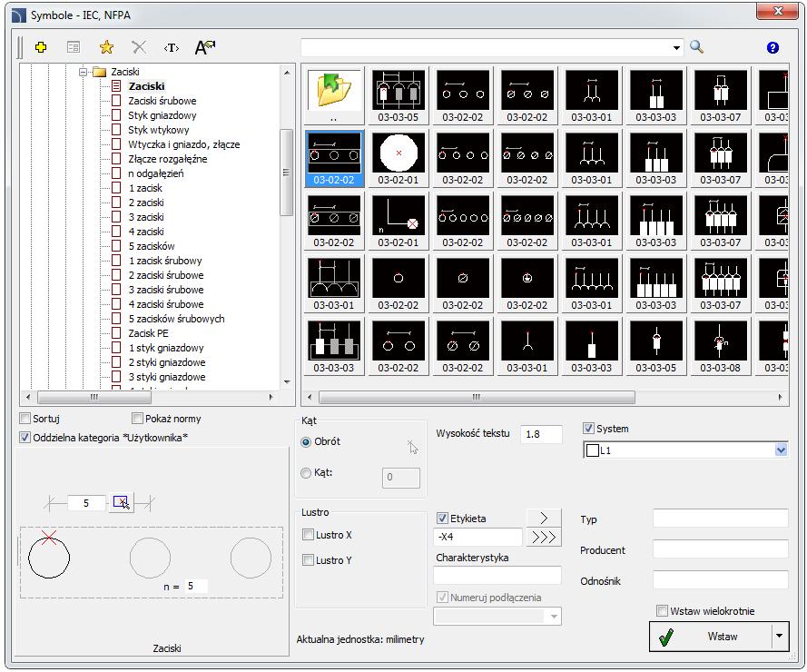Click the greyed properties list toolbar icon
Screen dimensions: 807x672
(x=74, y=47)
